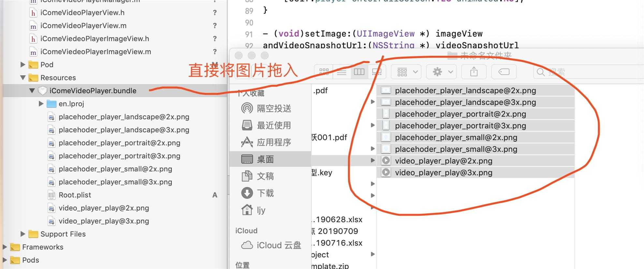Screen dimensions: 644x269
Task: Select iComeVideoPlayer.bundle in project navigator
Action: [x=93, y=91]
